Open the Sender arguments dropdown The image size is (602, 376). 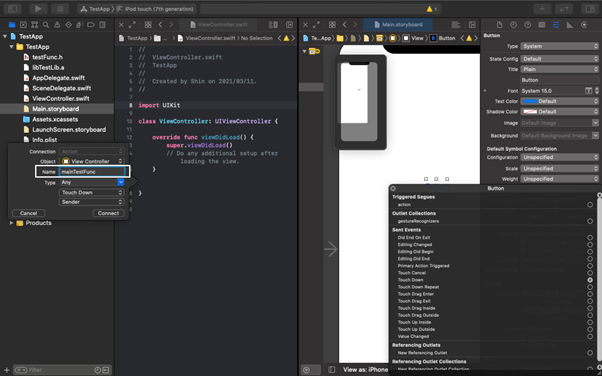pyautogui.click(x=92, y=202)
